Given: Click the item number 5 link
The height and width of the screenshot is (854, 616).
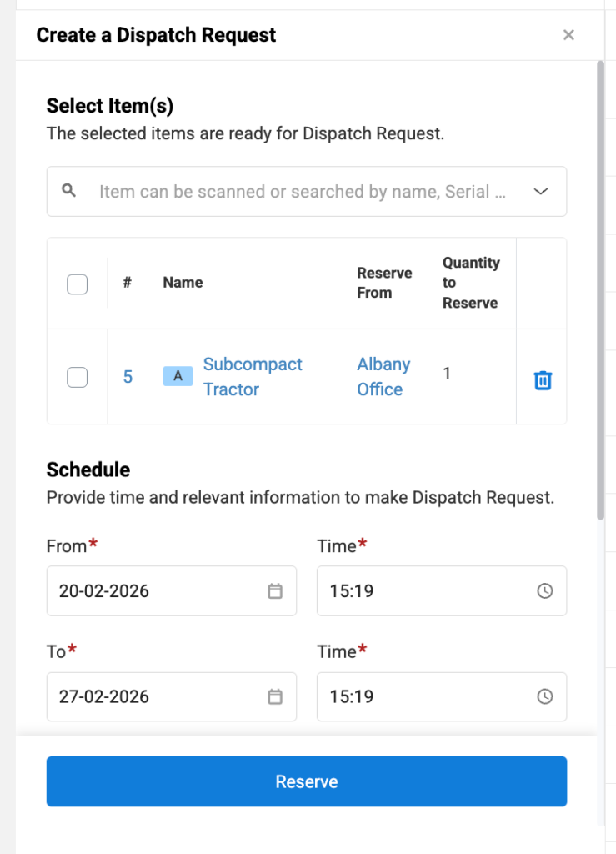Looking at the screenshot, I should coord(128,377).
